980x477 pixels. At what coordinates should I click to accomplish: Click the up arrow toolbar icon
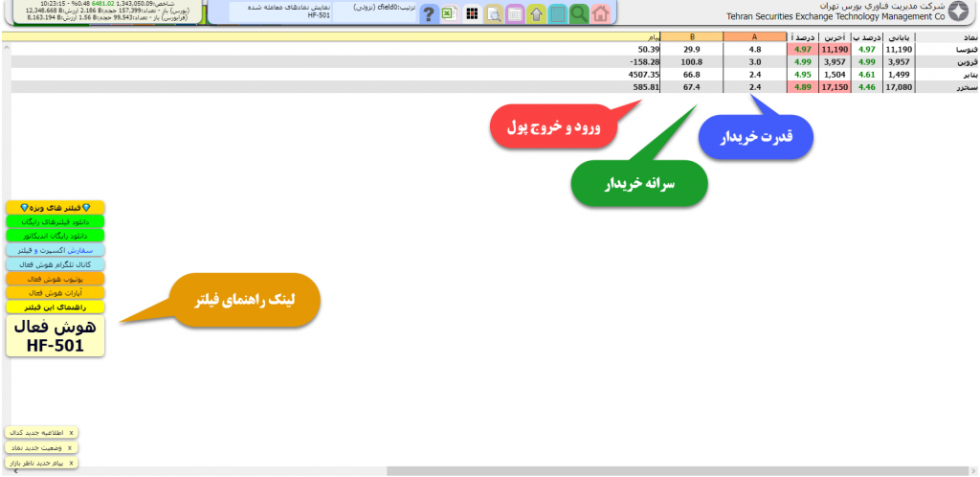click(x=536, y=13)
